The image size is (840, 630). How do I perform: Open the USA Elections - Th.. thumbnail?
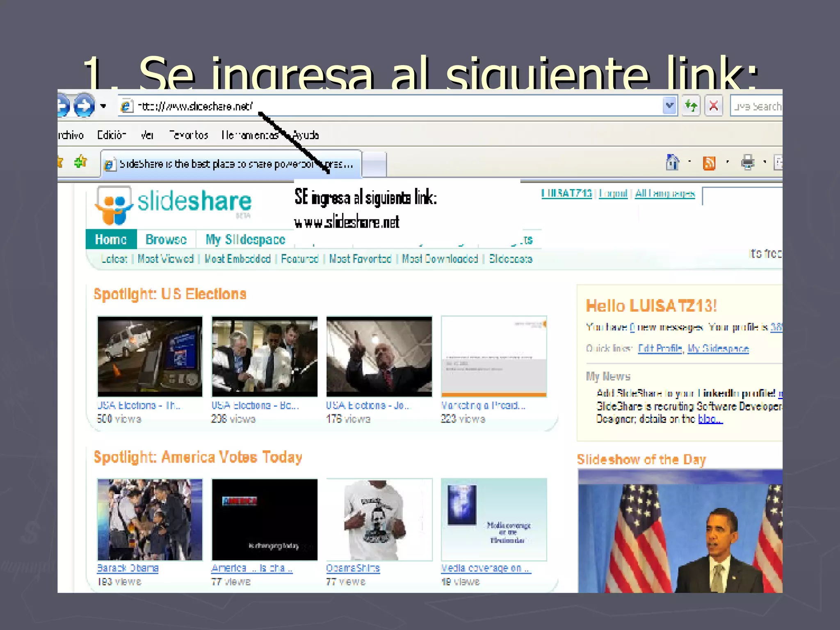(x=150, y=356)
